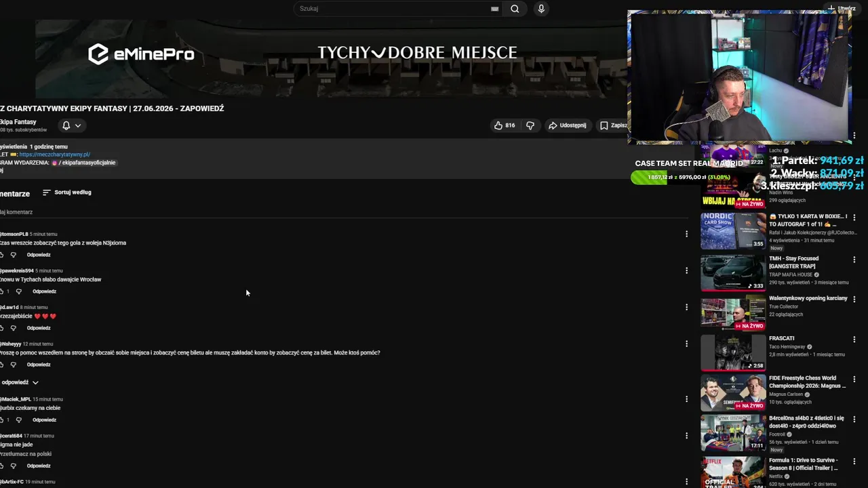Reply to d.aw1d's comment via Odpowiedz
868x488 pixels.
pyautogui.click(x=39, y=328)
